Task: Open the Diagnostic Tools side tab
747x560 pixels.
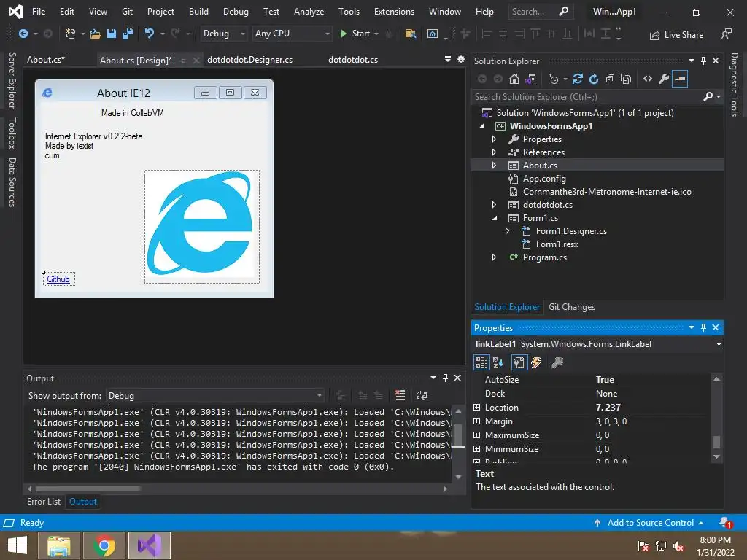Action: coord(734,85)
